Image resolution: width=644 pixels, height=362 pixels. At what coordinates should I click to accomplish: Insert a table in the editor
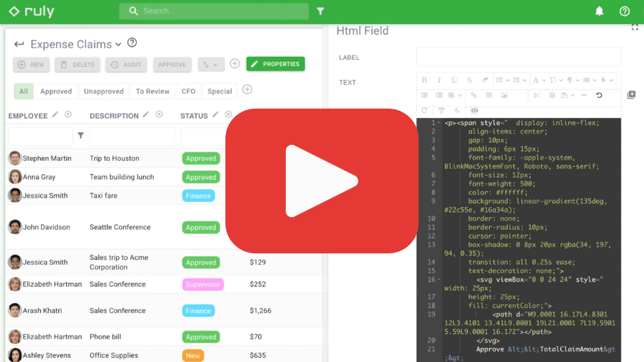coord(489,95)
